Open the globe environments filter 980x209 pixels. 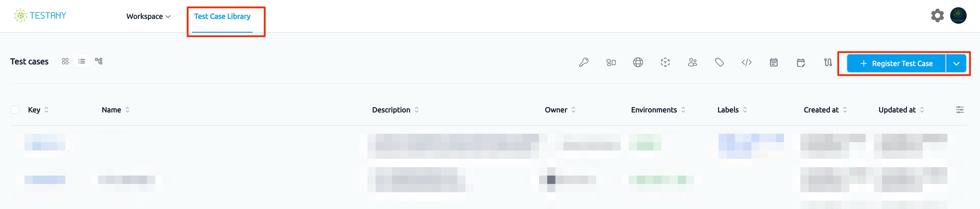pos(638,62)
